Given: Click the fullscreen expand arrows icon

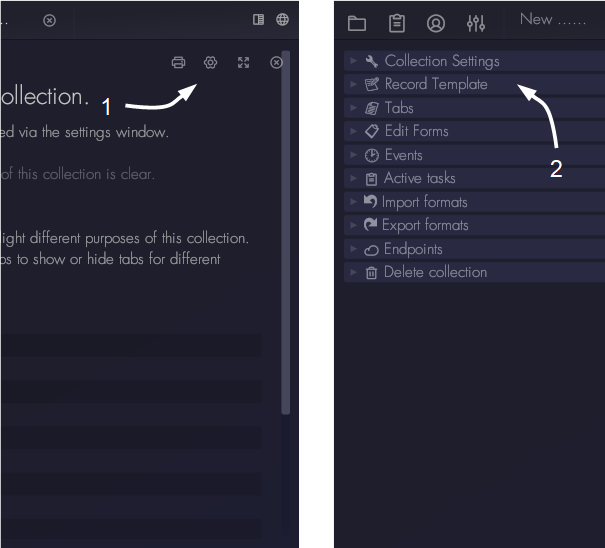Looking at the screenshot, I should (243, 62).
